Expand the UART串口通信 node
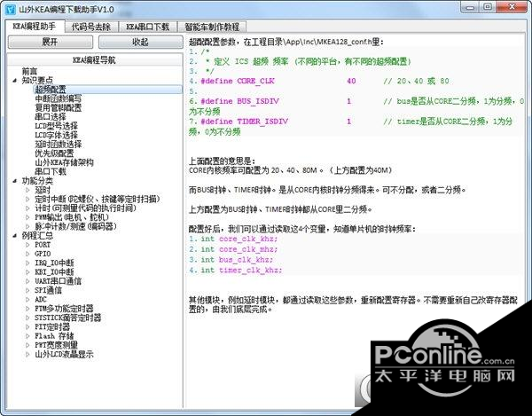The height and width of the screenshot is (416, 532). (x=27, y=281)
